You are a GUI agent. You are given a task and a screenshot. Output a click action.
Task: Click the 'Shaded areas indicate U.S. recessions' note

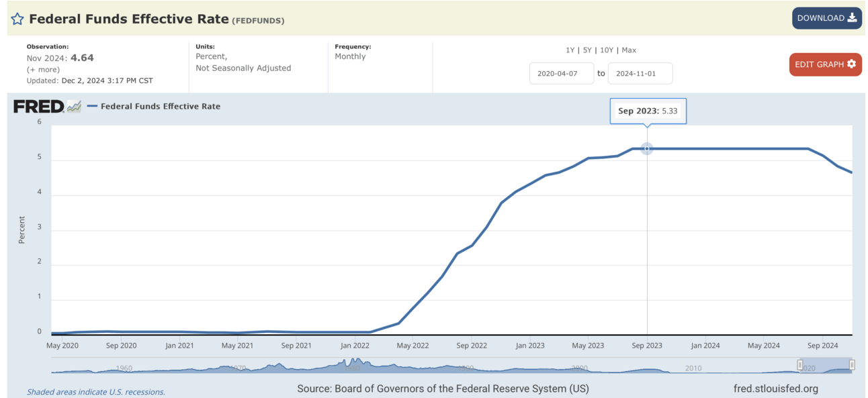point(96,392)
